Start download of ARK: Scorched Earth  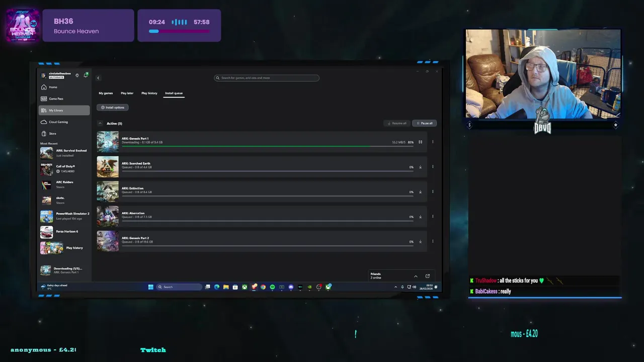tap(421, 167)
